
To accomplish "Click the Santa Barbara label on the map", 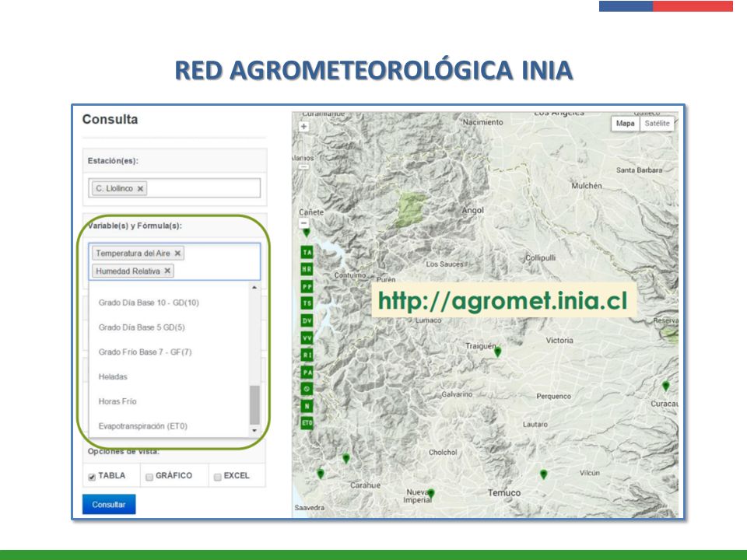I will 639,170.
